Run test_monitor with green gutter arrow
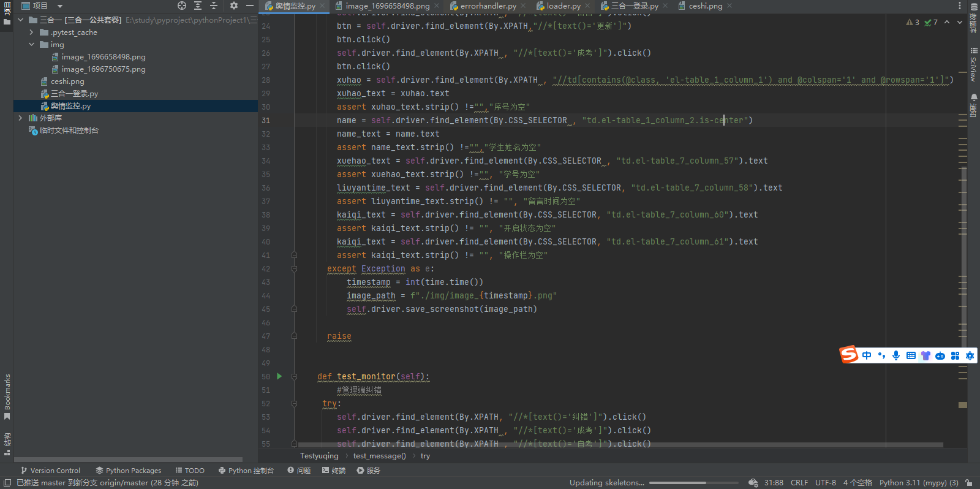Viewport: 980px width, 489px height. pos(279,376)
